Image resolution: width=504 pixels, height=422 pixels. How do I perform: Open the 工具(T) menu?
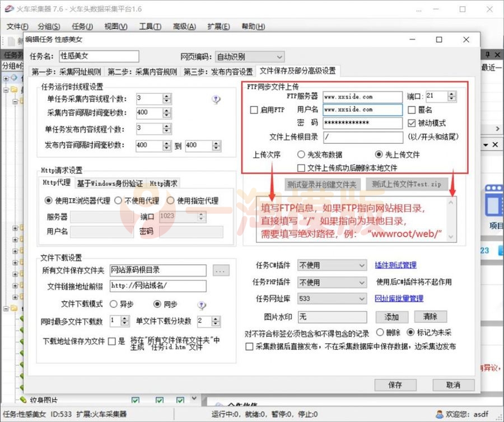pos(150,27)
